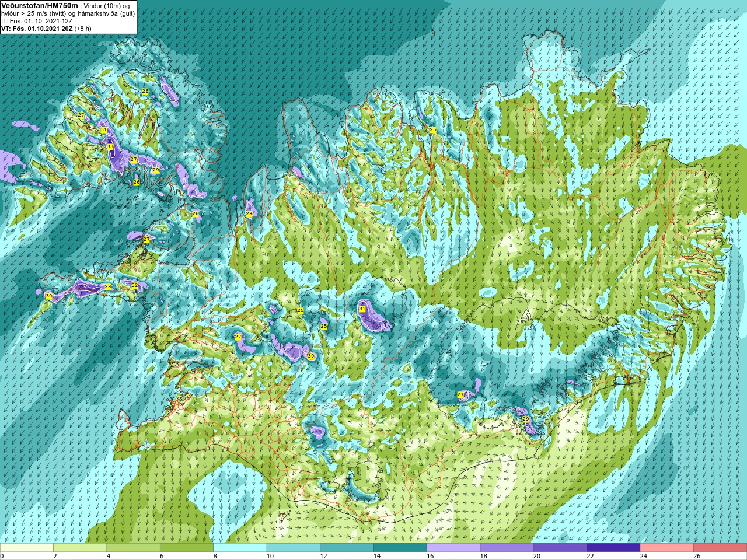
Task: Click the 29 gust label in the Westfjords
Action: pyautogui.click(x=155, y=170)
